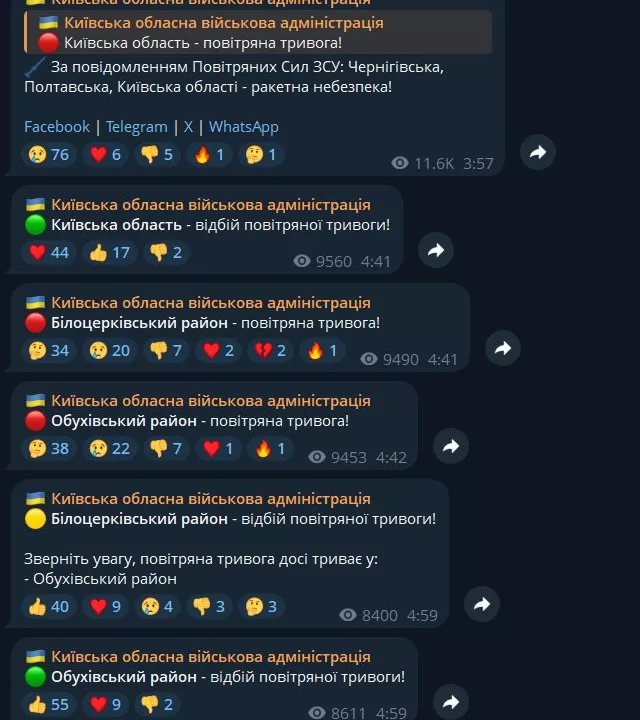Forward the 4:59 Білоцерківський all-clear message
The image size is (640, 720).
coord(482,604)
